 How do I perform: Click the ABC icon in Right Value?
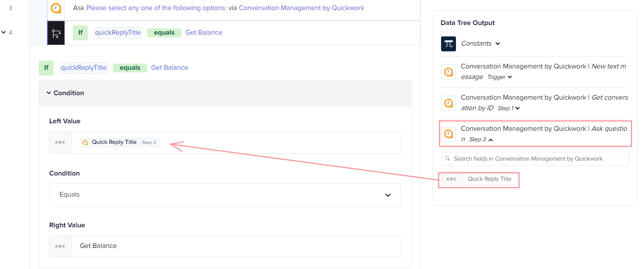coord(60,246)
